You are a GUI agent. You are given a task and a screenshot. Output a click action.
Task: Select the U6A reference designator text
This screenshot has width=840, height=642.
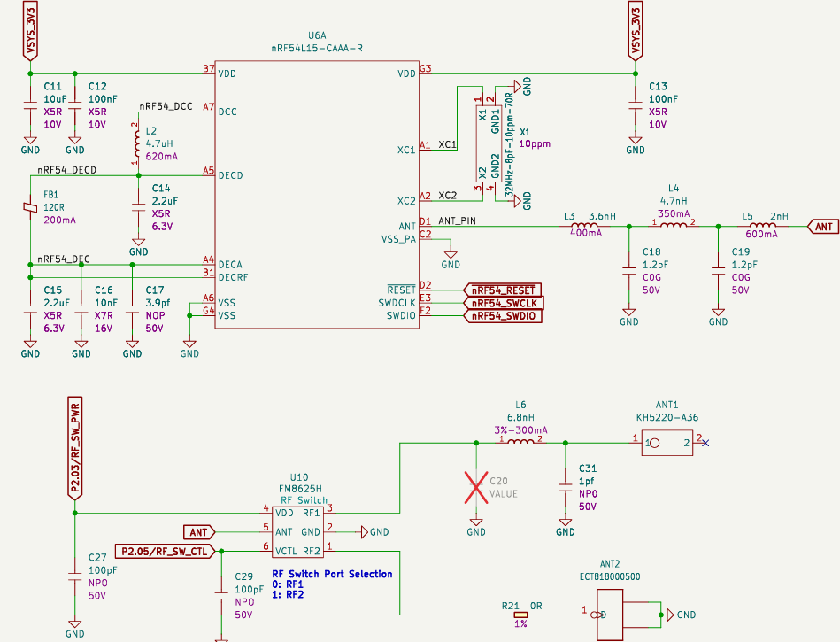click(x=317, y=35)
